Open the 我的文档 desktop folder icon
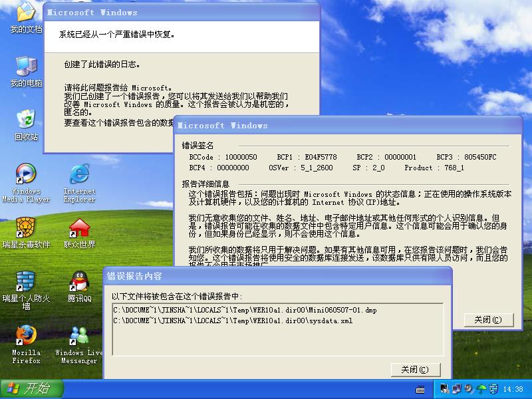 tap(26, 18)
